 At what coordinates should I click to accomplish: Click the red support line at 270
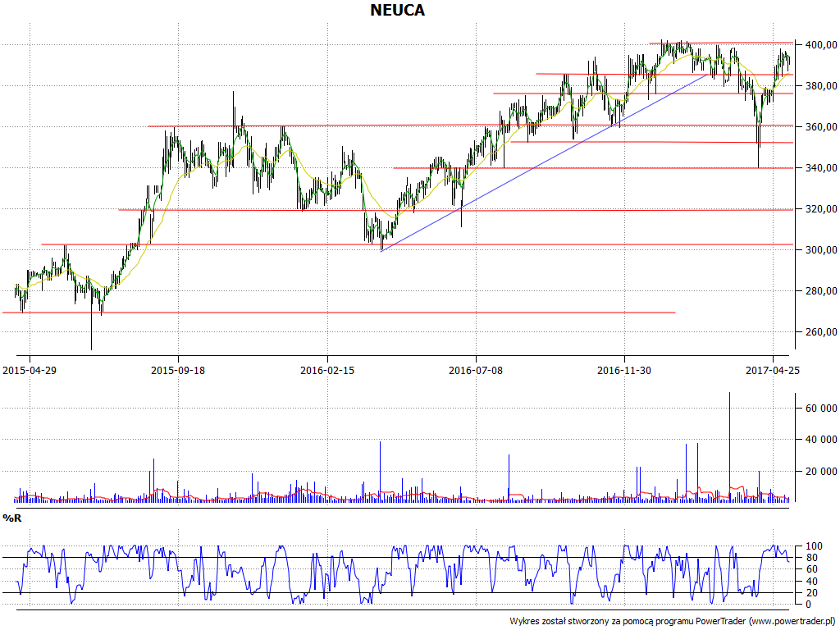tap(339, 313)
